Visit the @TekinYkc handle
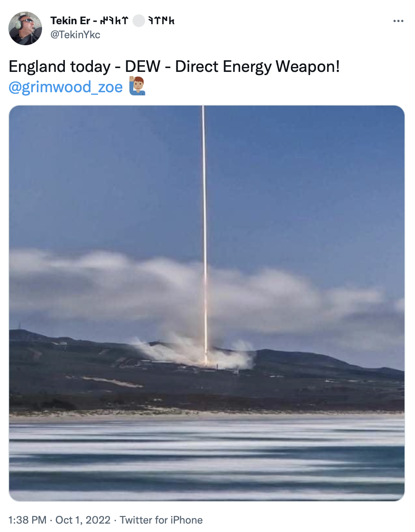Screen dimensions: 415x532 (75, 35)
